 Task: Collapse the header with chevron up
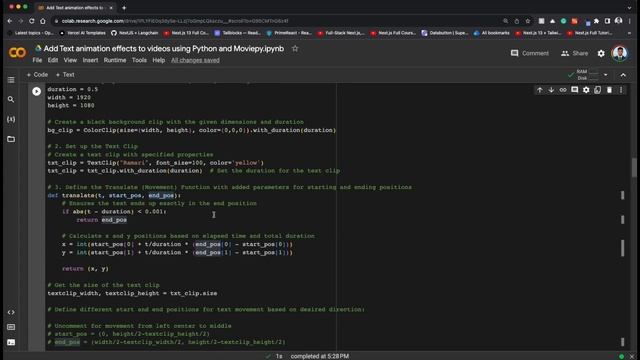click(x=623, y=75)
